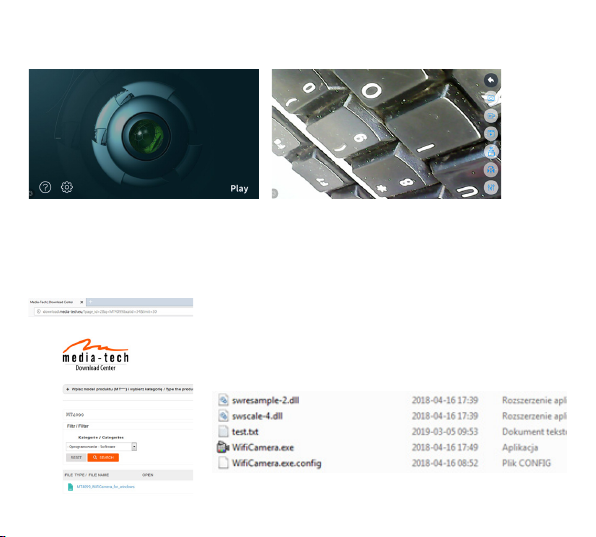This screenshot has width=596, height=537.
Task: Click the mirror flip icon
Action: (491, 169)
